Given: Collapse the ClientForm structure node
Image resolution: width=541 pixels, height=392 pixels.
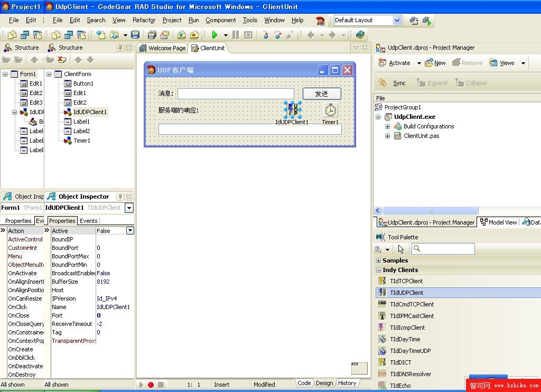Looking at the screenshot, I should [x=49, y=74].
